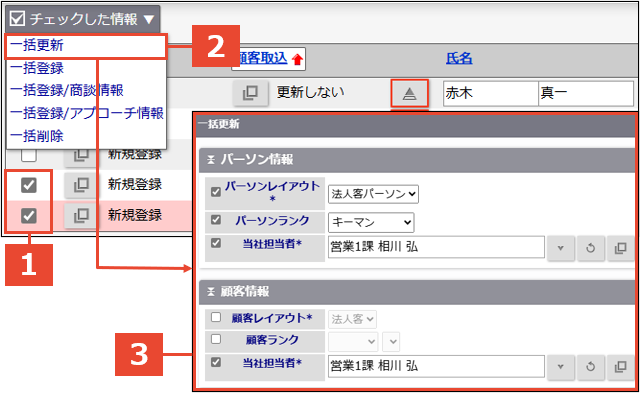640x393 pixels.
Task: Open the first 顧客ランク dropdown
Action: click(353, 342)
